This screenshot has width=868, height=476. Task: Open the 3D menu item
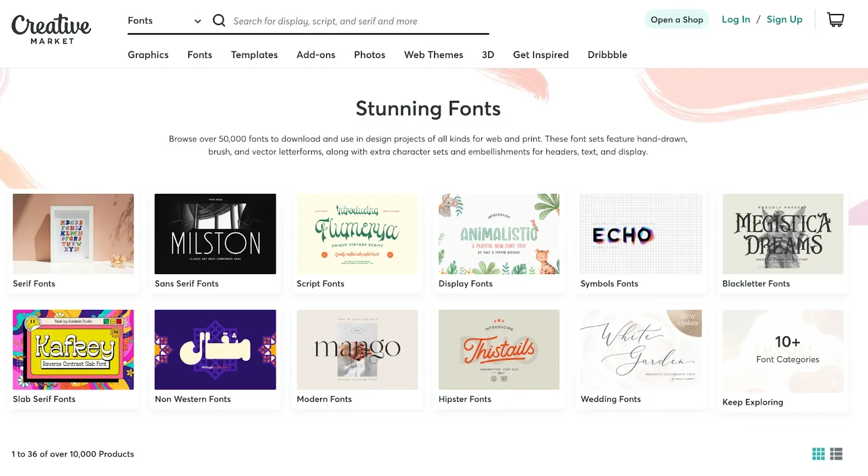(488, 55)
